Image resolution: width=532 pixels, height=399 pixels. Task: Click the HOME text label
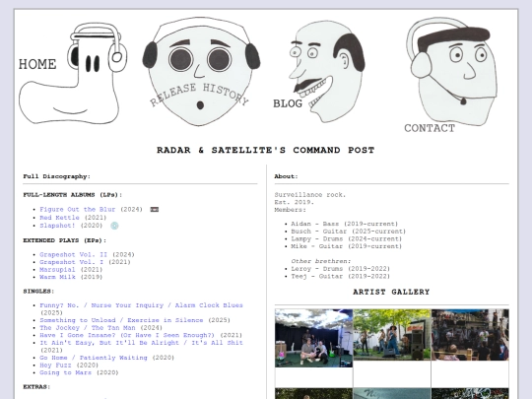point(37,64)
